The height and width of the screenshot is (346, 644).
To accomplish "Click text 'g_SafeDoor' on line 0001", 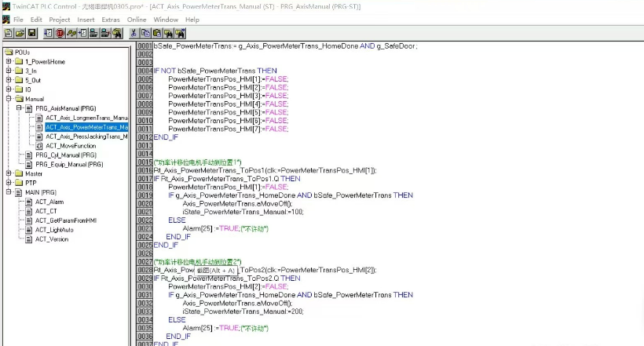I will point(396,46).
